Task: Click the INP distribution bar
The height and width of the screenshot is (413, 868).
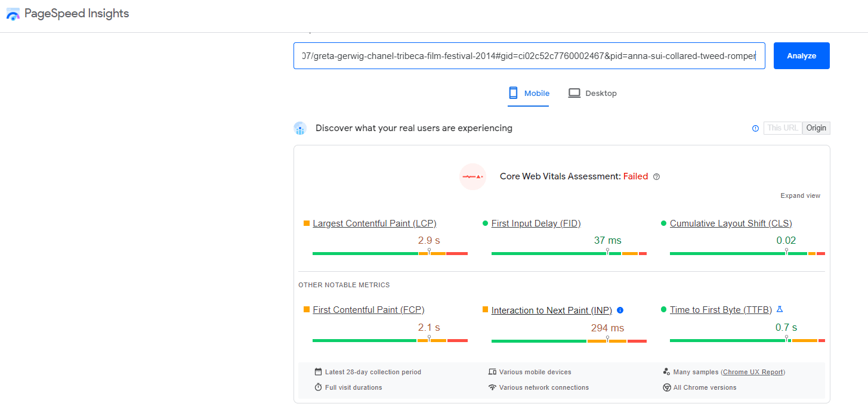Action: pyautogui.click(x=569, y=341)
